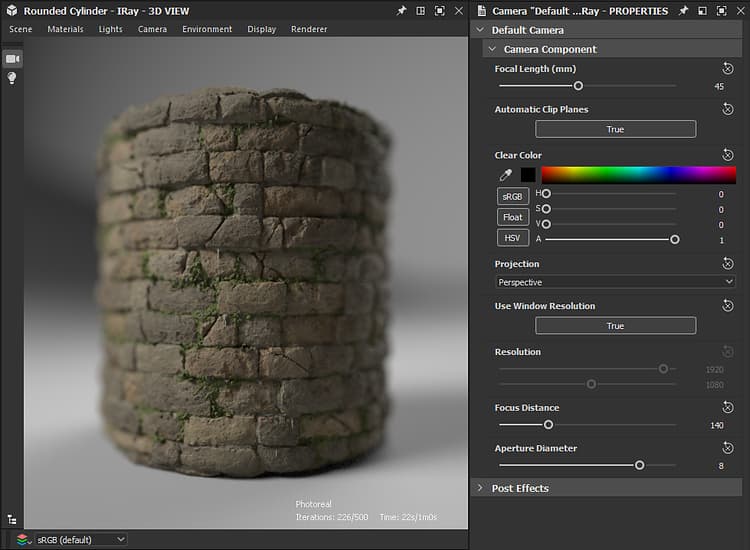Viewport: 750px width, 550px height.
Task: Open the Projection Perspective dropdown
Action: click(x=615, y=283)
